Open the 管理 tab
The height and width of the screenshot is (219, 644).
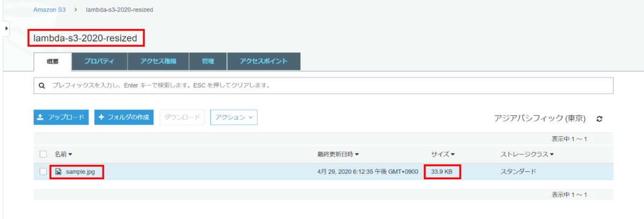208,61
